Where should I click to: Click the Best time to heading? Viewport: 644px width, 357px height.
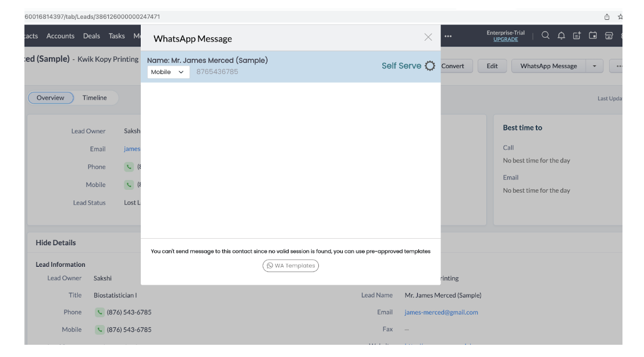click(x=522, y=128)
